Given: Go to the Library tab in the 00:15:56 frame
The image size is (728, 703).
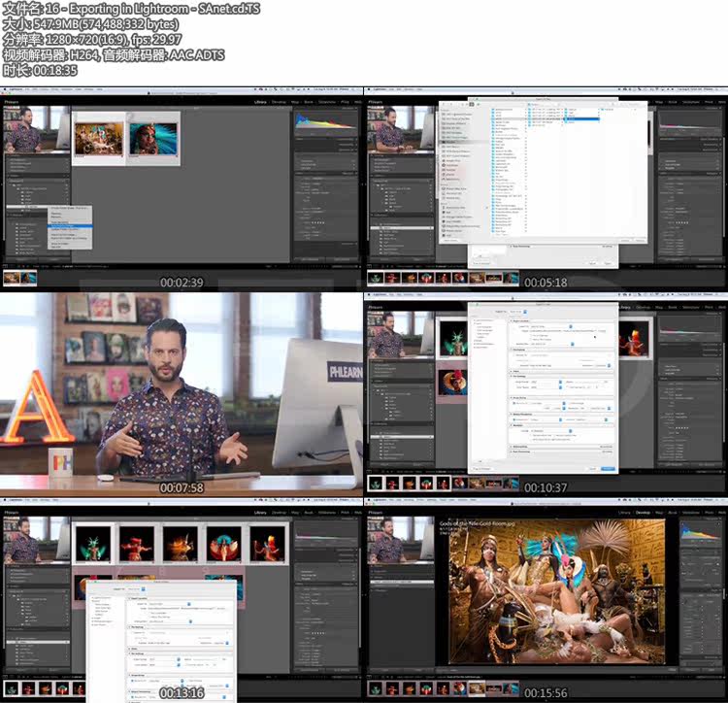Looking at the screenshot, I should click(624, 513).
